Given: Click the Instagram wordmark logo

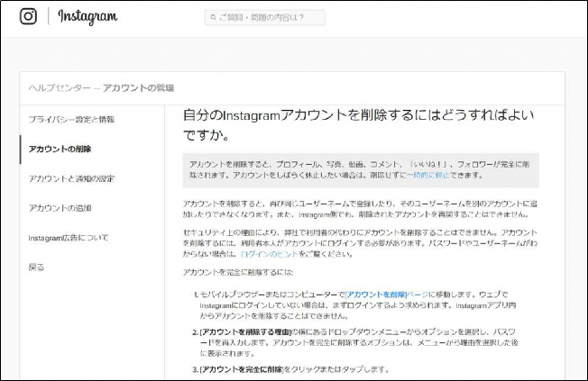Looking at the screenshot, I should [x=87, y=16].
